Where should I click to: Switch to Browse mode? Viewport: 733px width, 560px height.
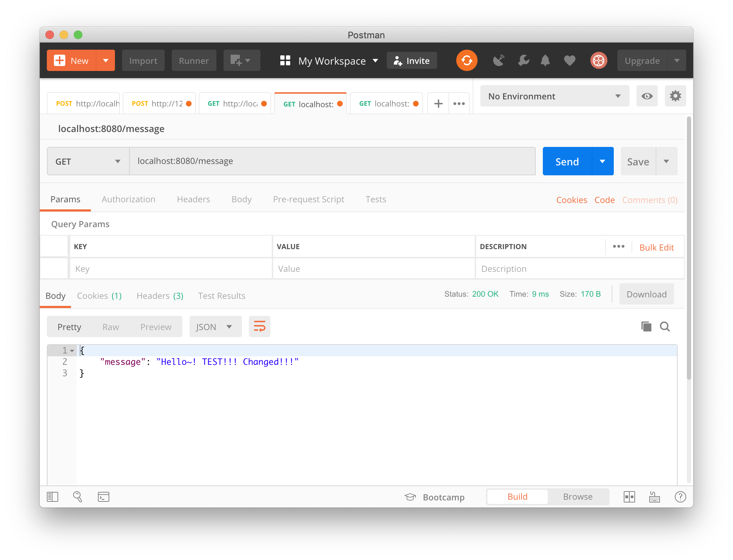pyautogui.click(x=578, y=497)
